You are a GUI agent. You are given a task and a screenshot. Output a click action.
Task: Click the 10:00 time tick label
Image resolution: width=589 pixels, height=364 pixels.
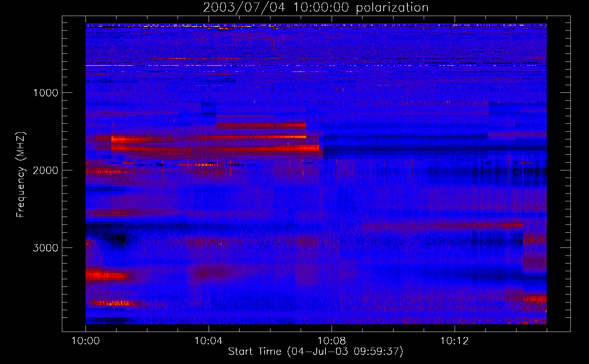[86, 341]
